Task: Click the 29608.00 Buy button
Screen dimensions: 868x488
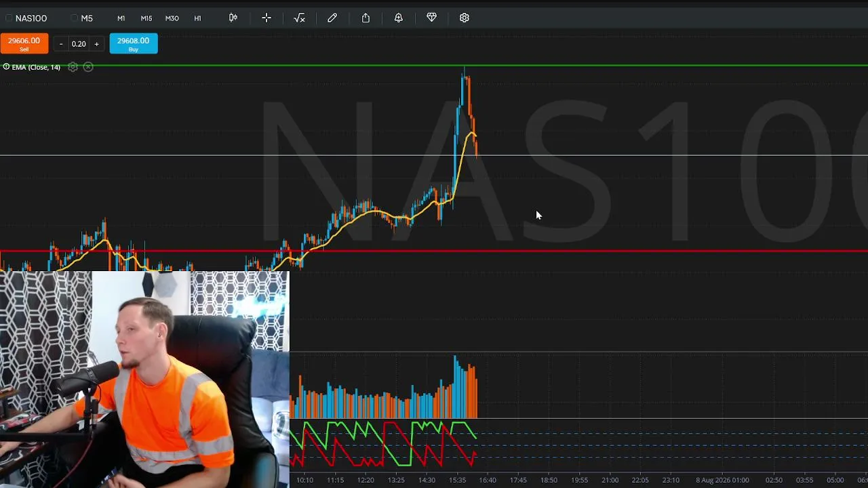Action: click(134, 43)
